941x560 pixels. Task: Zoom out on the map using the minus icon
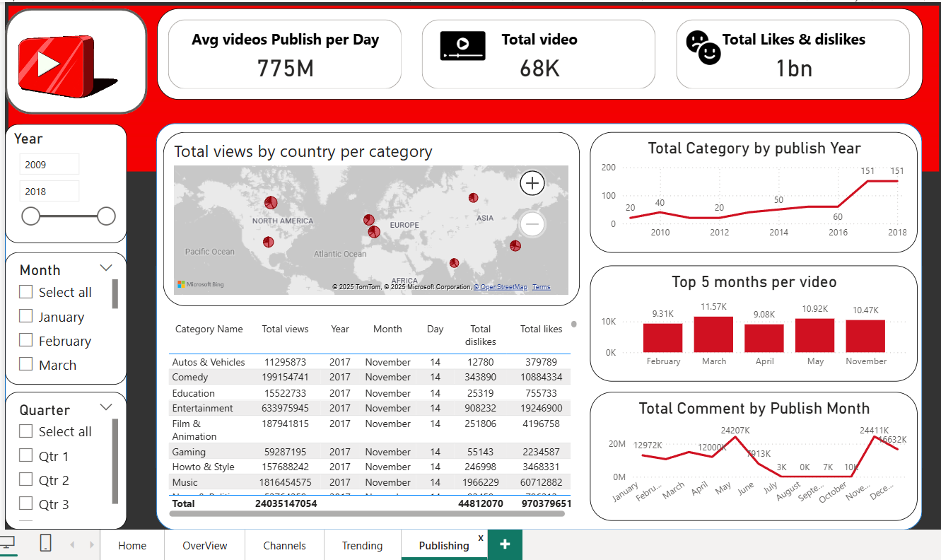532,224
